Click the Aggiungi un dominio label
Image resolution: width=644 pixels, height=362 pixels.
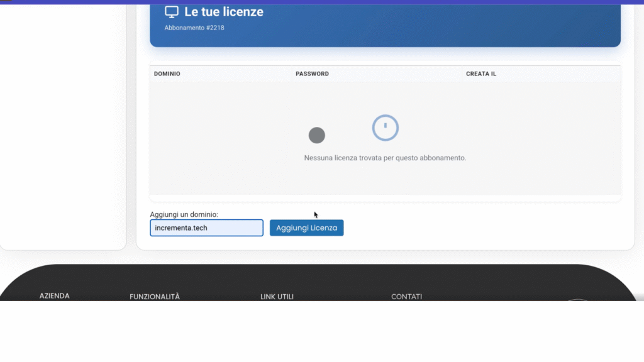point(184,215)
